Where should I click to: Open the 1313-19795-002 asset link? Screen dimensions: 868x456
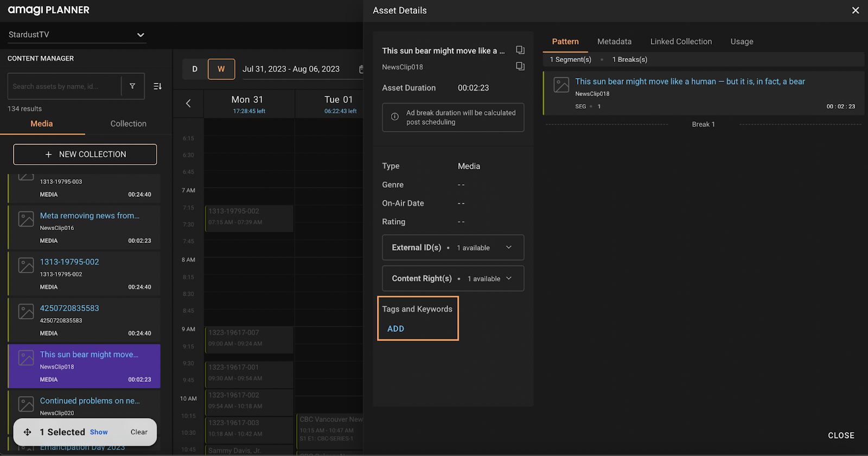pyautogui.click(x=69, y=262)
